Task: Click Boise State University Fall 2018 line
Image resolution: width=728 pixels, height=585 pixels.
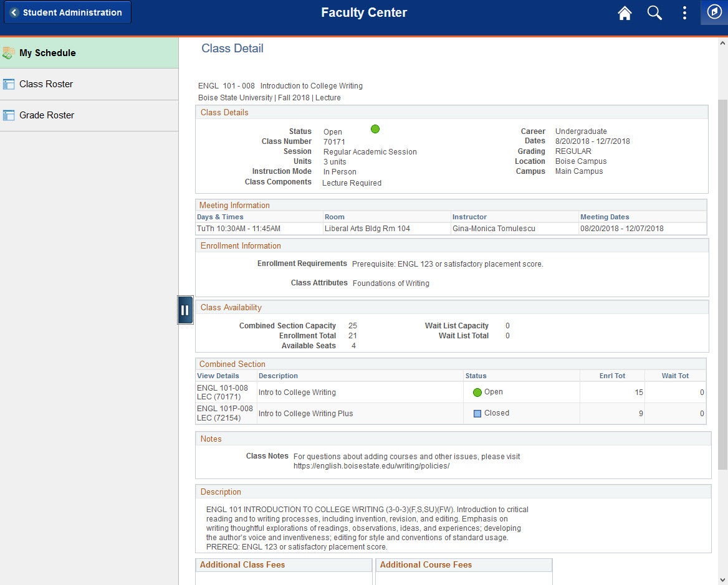Action: tap(269, 97)
